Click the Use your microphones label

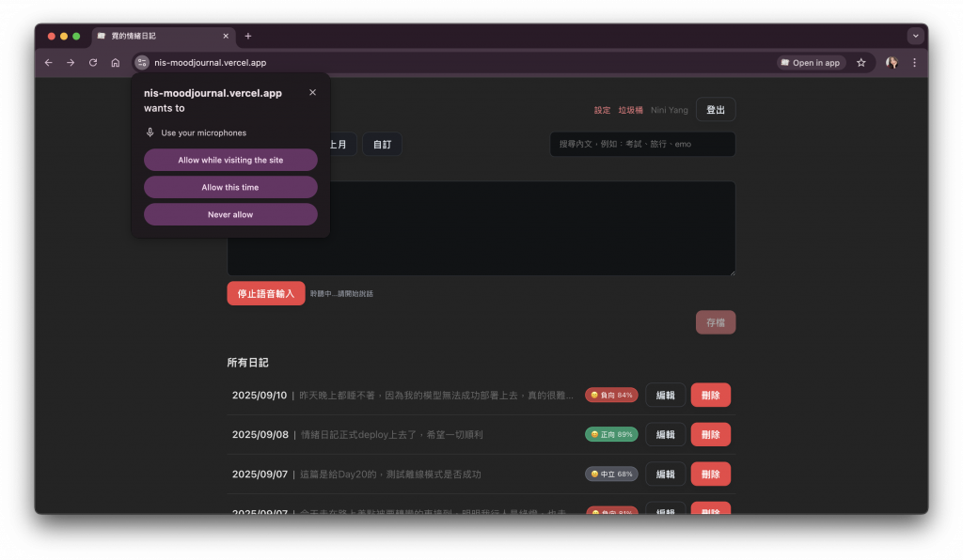click(203, 132)
